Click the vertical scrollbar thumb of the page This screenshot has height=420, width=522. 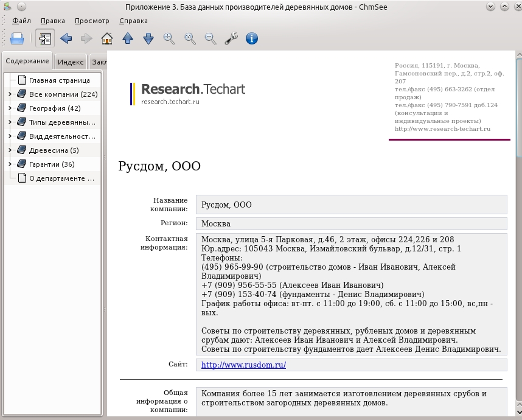pyautogui.click(x=519, y=108)
